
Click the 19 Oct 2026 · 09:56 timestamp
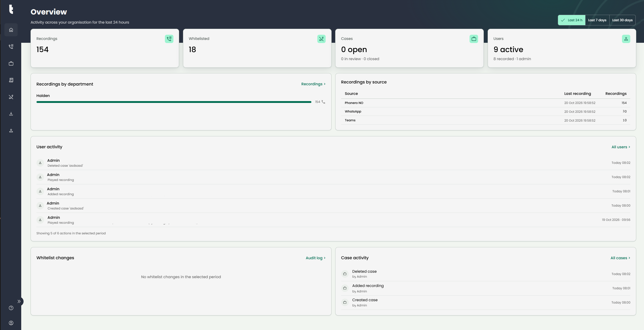[x=616, y=220]
